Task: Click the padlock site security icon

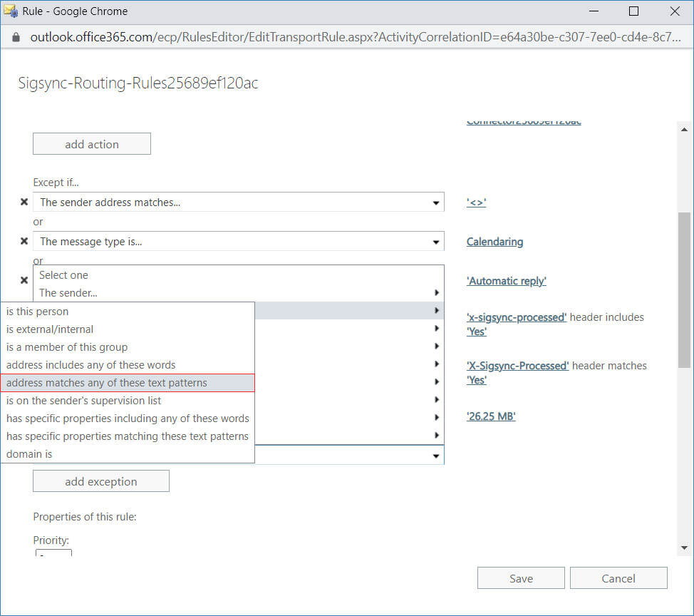Action: click(17, 36)
